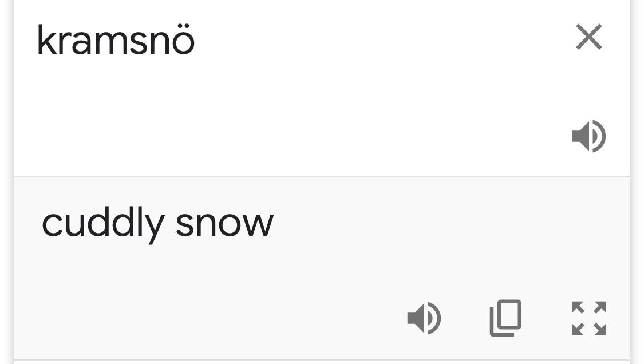
Task: Click the source text kramsnö to edit
Action: 116,40
